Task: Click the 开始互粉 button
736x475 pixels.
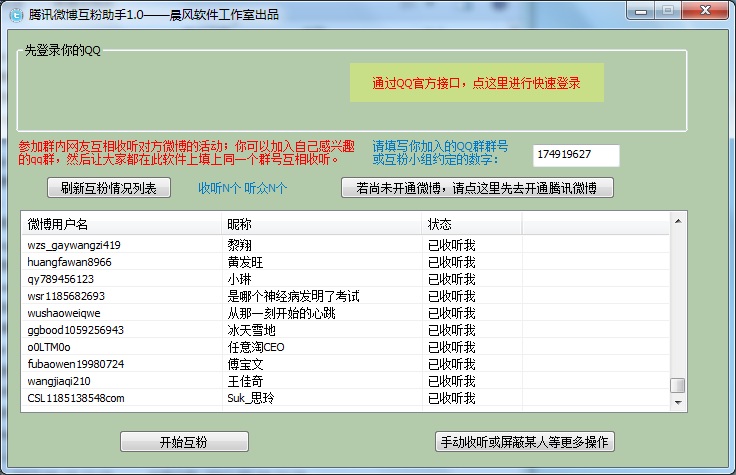Action: pos(184,441)
